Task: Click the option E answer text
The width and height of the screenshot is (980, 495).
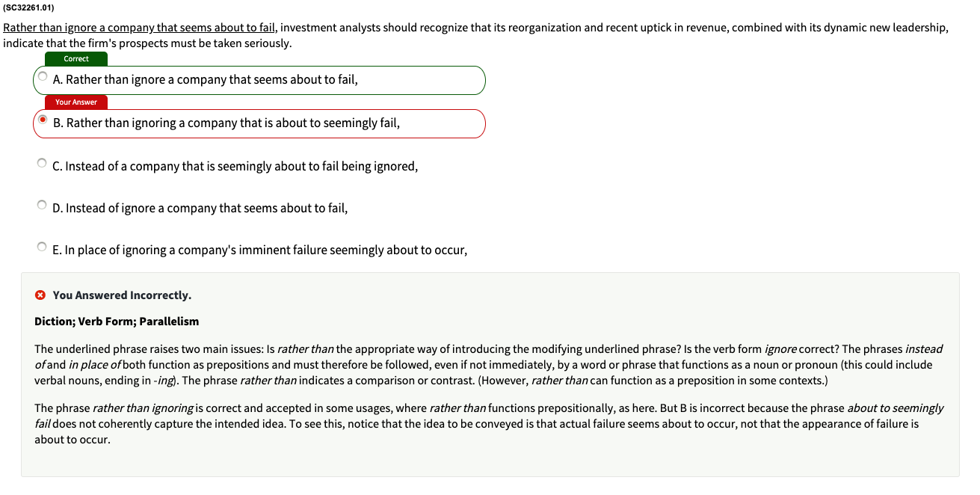Action: [259, 249]
